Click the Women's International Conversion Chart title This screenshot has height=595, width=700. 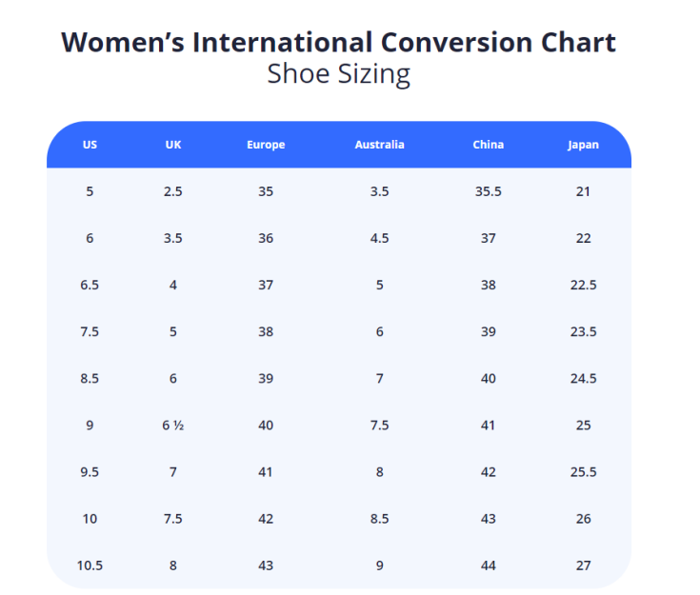point(338,42)
